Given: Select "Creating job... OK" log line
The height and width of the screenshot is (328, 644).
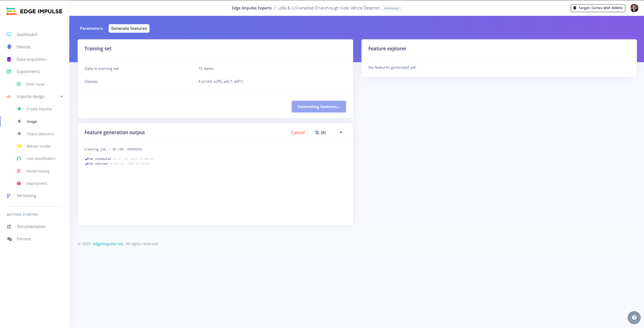Looking at the screenshot, I should 114,149.
